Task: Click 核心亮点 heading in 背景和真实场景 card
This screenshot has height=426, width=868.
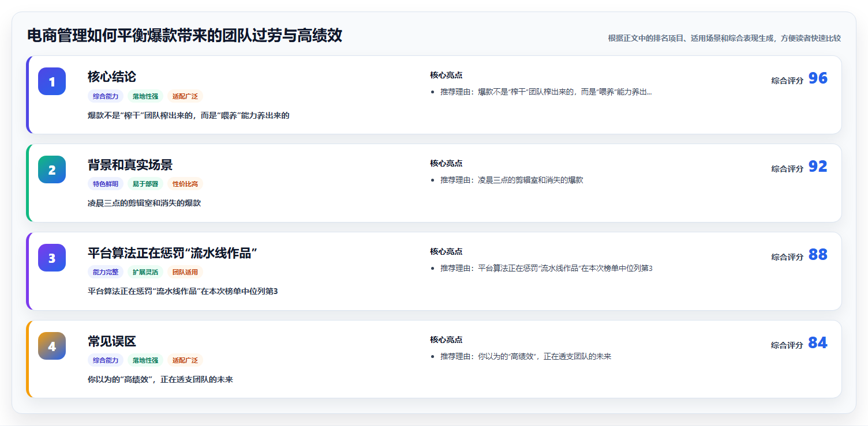Action: (446, 164)
